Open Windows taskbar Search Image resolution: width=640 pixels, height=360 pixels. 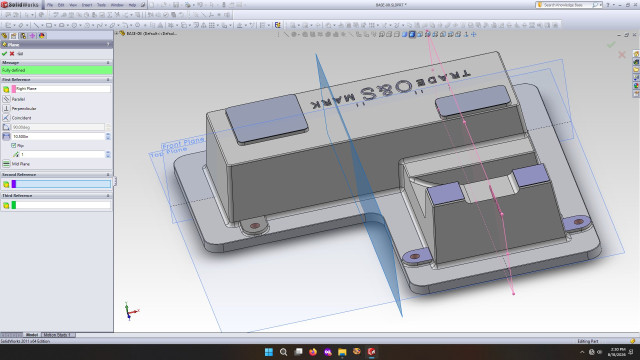(283, 352)
